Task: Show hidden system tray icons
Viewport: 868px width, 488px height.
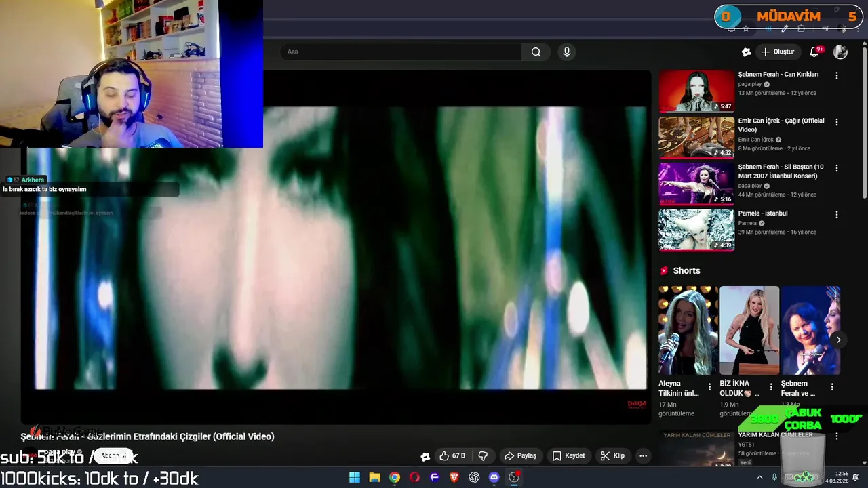Action: 759,478
